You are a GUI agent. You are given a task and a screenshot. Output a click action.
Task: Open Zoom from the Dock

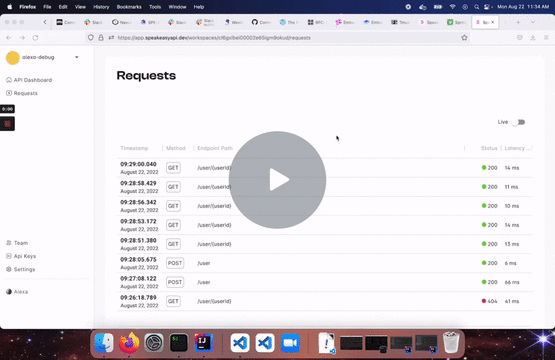[x=290, y=343]
